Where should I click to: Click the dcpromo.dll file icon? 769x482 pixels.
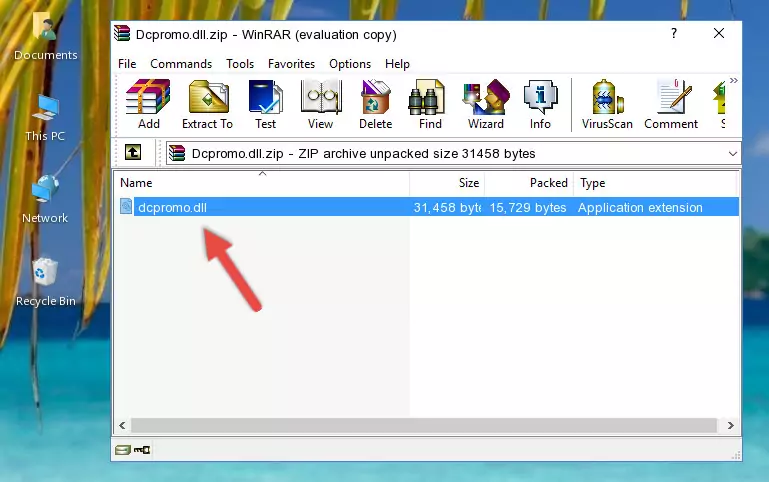tap(126, 207)
